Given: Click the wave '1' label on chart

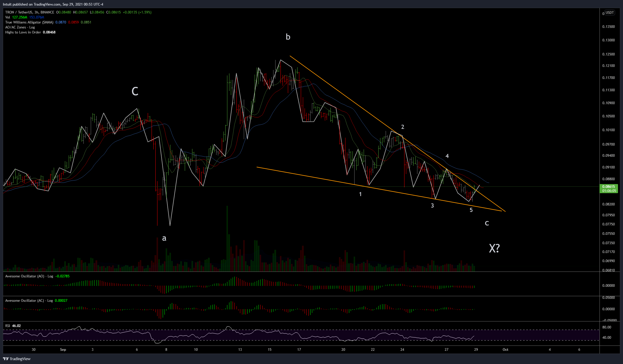Looking at the screenshot, I should (x=360, y=194).
